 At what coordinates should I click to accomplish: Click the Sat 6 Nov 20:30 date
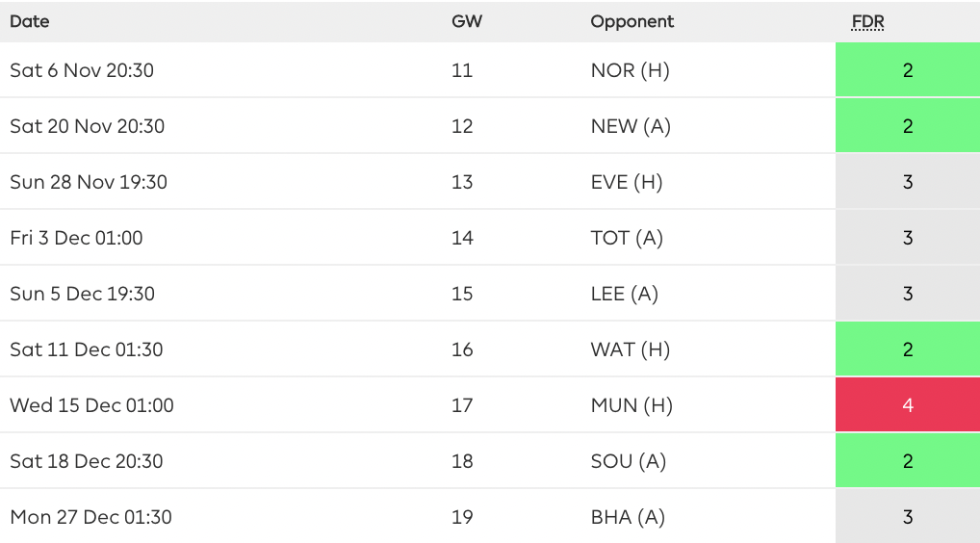82,70
